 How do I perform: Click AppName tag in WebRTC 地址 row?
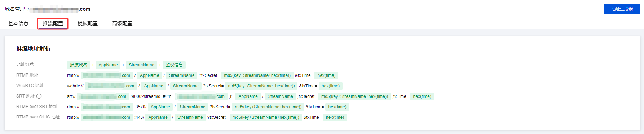154,86
